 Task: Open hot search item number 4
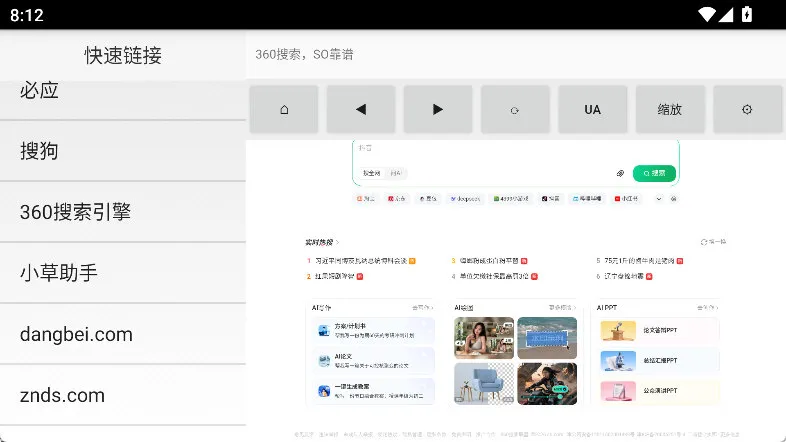click(x=494, y=277)
